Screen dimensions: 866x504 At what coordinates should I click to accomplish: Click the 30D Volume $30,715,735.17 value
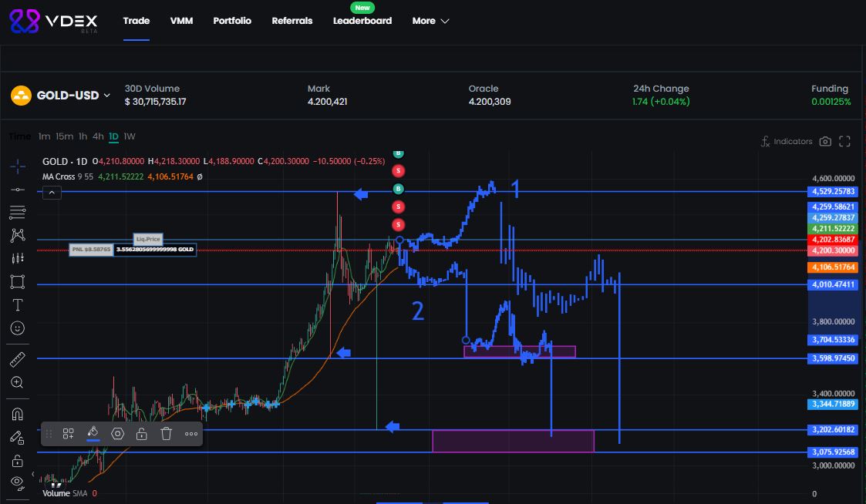pyautogui.click(x=155, y=102)
